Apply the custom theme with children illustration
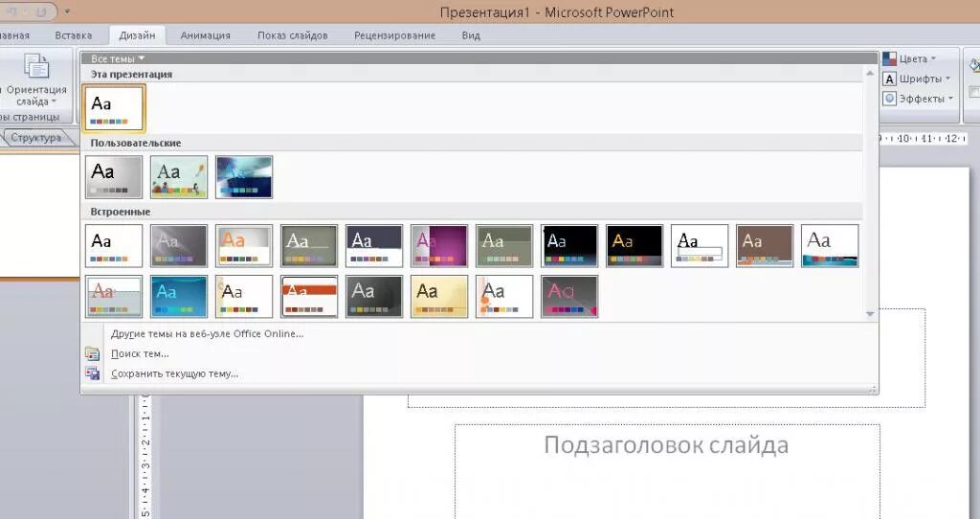The height and width of the screenshot is (519, 980). coord(179,177)
